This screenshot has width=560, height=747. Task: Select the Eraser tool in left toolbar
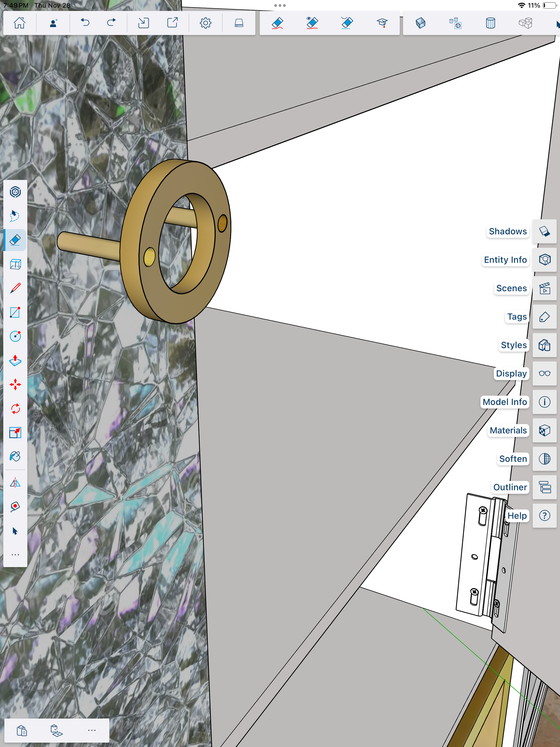tap(15, 240)
